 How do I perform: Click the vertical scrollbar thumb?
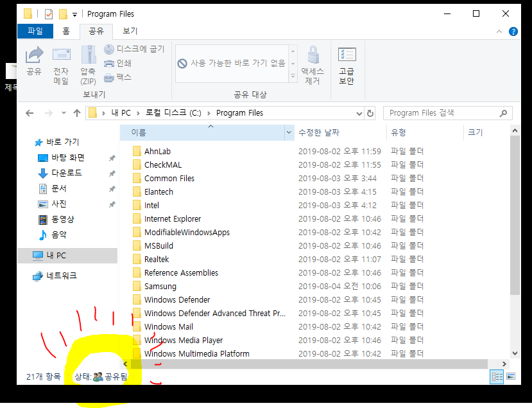click(x=515, y=215)
